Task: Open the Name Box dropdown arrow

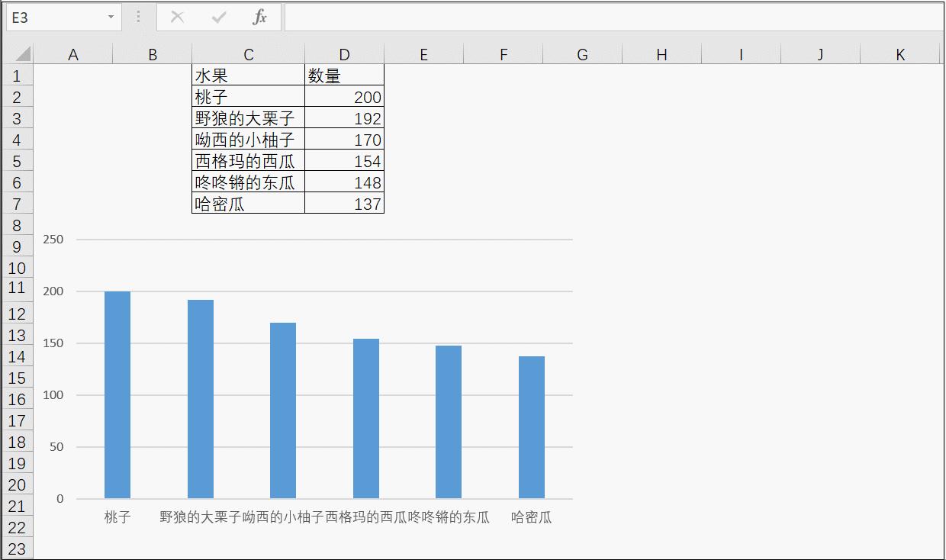Action: click(x=111, y=17)
